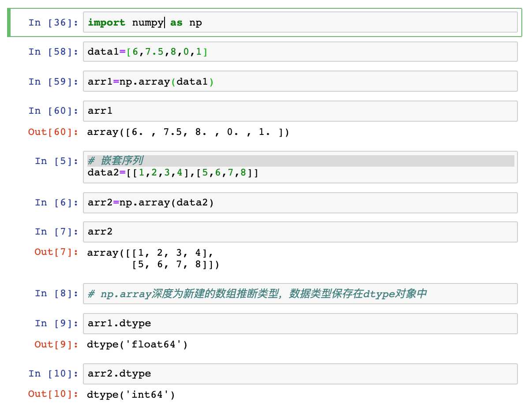This screenshot has width=532, height=403.
Task: Click the In [7] arr2 input cell
Action: click(300, 232)
